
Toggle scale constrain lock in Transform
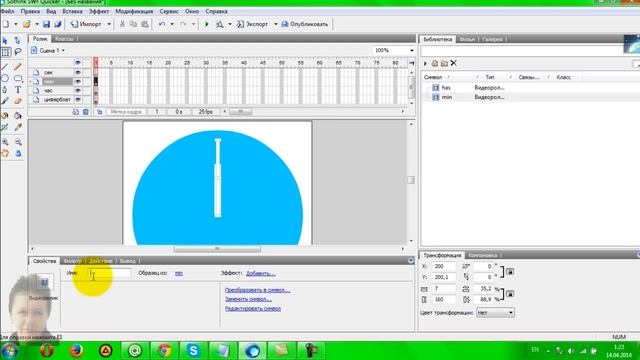point(510,294)
